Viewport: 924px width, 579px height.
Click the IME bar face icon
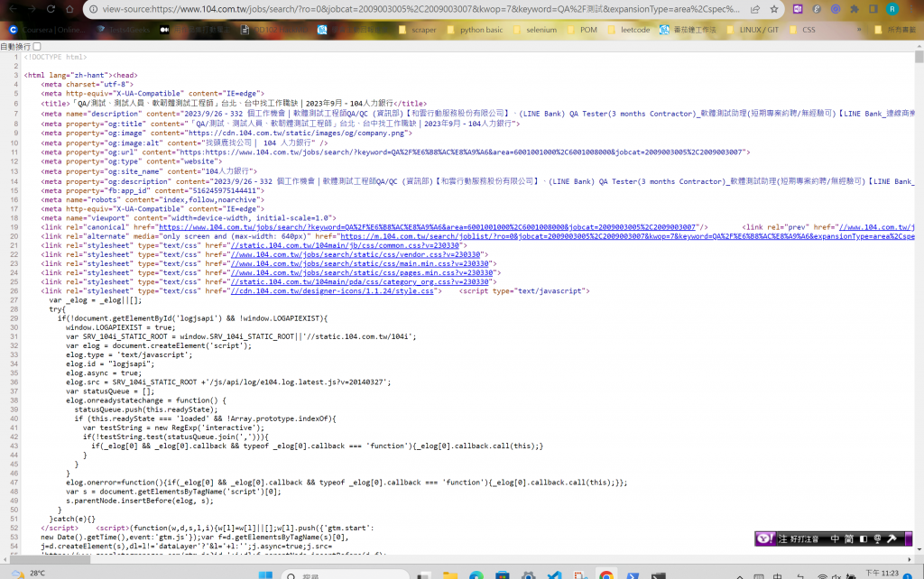pyautogui.click(x=877, y=538)
